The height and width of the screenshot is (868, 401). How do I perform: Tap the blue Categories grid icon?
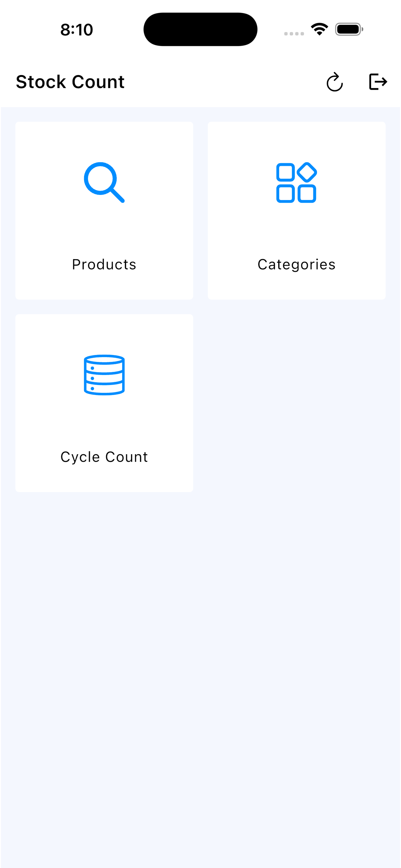[x=296, y=182]
